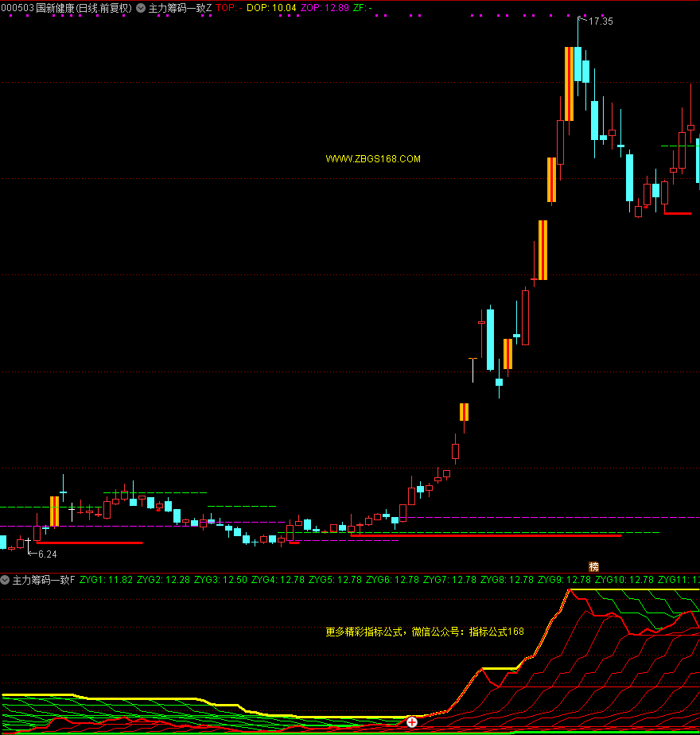Click the ZYG3: 12.50 output label

[220, 581]
